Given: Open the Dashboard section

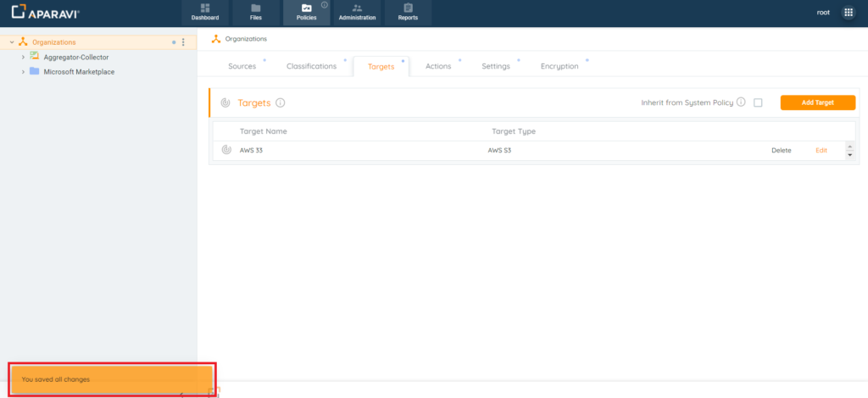Looking at the screenshot, I should 205,13.
